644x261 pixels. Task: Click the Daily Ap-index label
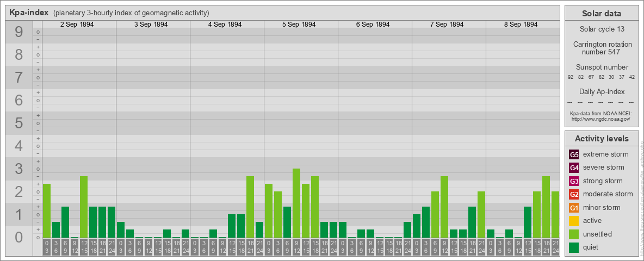click(601, 91)
